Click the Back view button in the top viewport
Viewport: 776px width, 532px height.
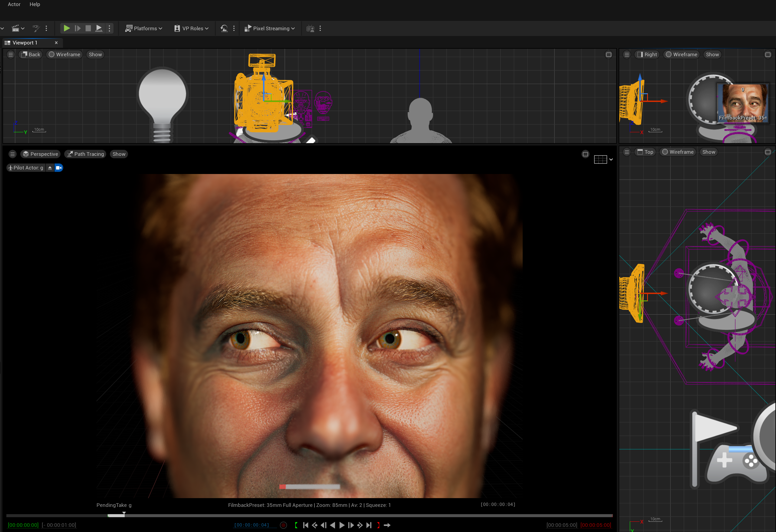pyautogui.click(x=30, y=54)
